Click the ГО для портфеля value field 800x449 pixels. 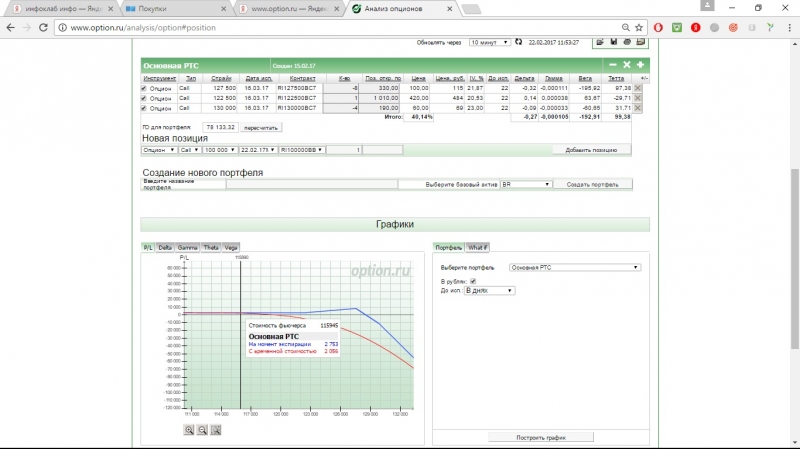click(220, 127)
